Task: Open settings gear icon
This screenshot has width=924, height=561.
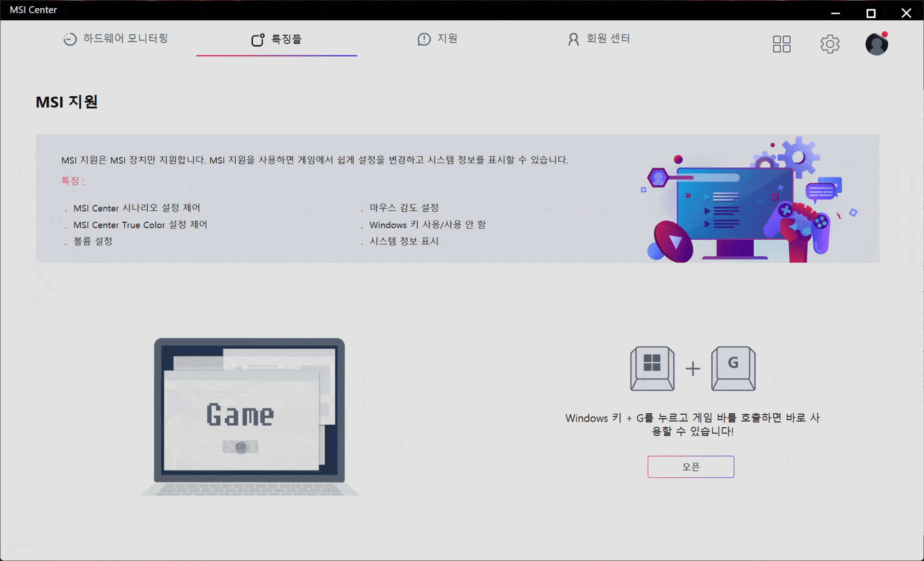Action: pyautogui.click(x=830, y=44)
